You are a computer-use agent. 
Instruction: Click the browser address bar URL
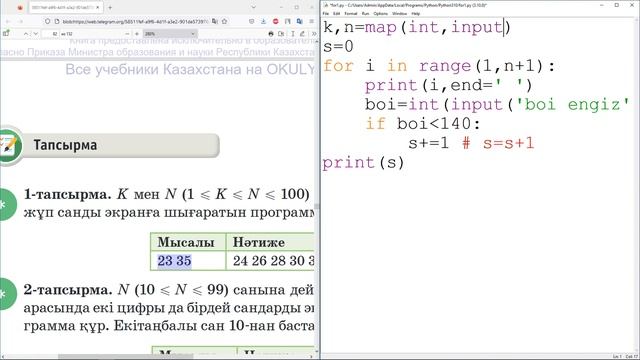136,21
